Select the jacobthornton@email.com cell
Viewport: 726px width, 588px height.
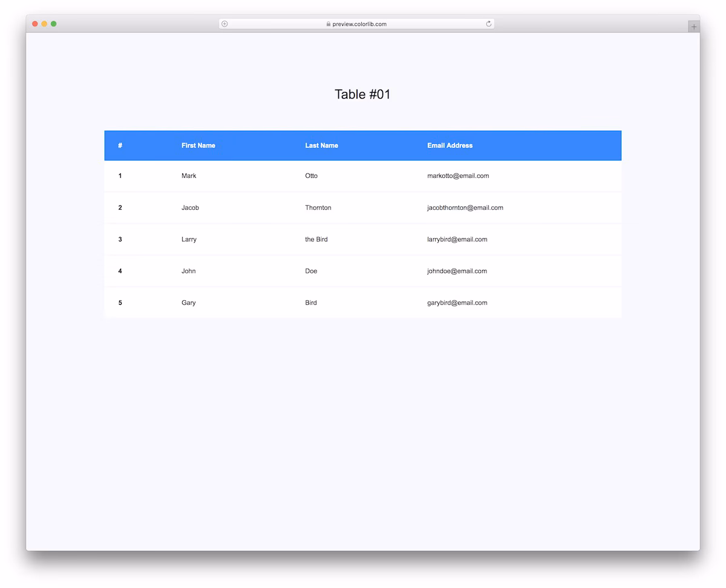click(465, 207)
